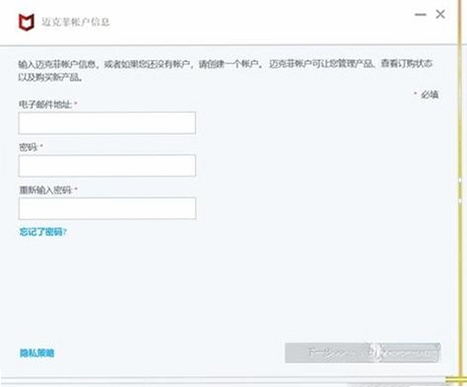Open the privacy policy (隐私策略) link
Screen dimensions: 467x387
[x=37, y=353]
